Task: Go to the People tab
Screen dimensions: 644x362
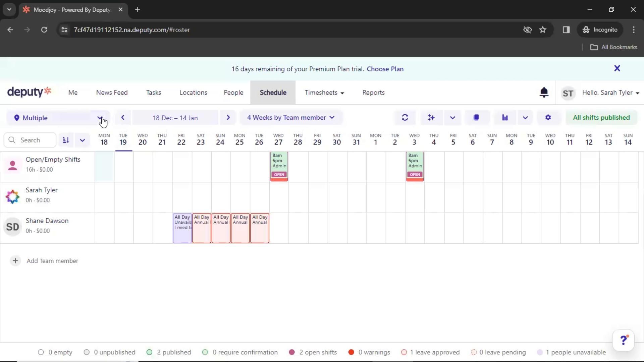Action: click(x=233, y=93)
